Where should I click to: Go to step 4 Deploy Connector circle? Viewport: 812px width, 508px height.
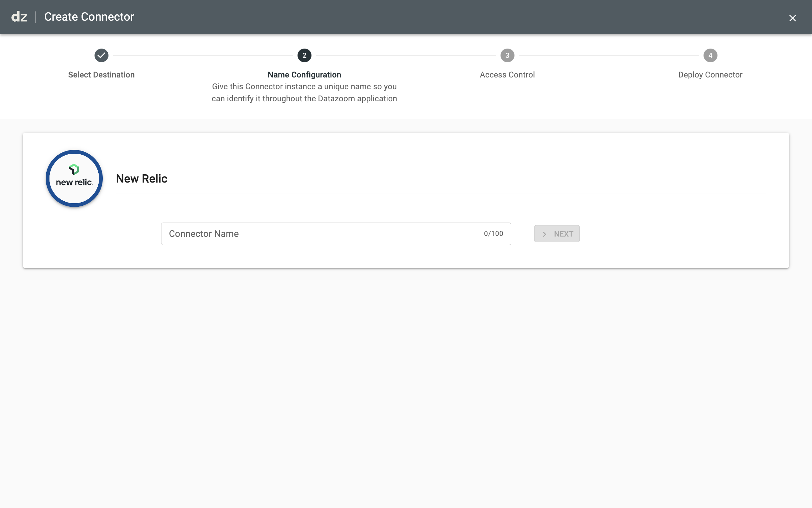pos(710,56)
